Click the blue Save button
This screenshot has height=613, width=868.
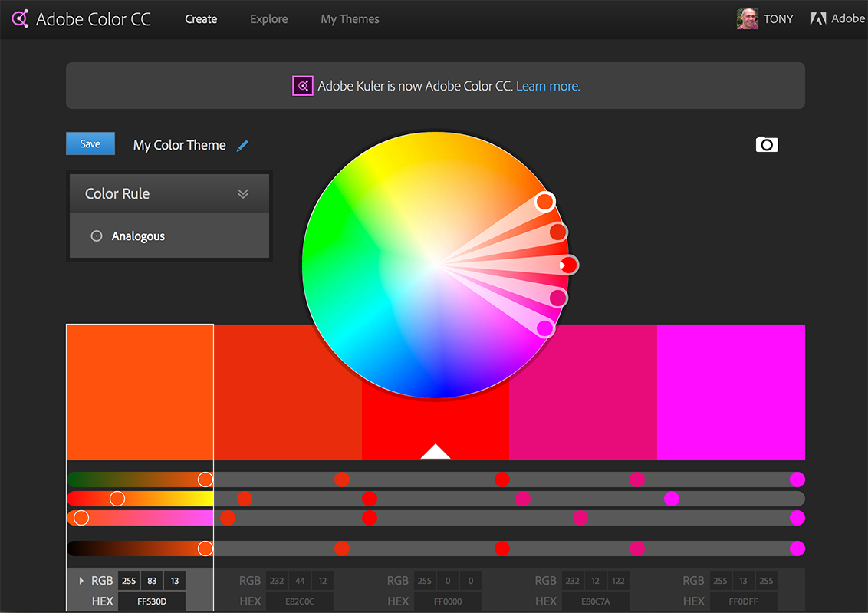coord(90,144)
